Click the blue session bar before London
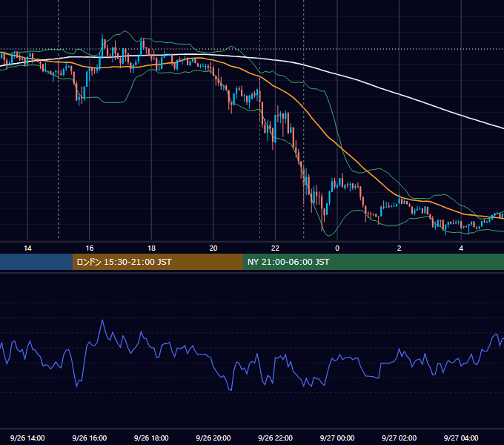 (36, 262)
